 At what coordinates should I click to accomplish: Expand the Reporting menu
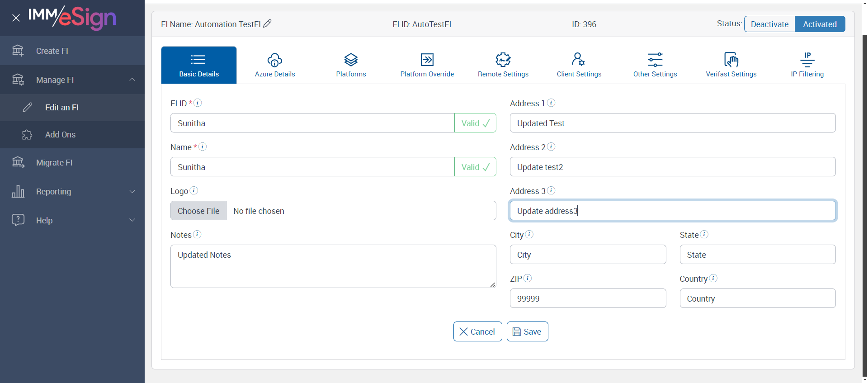coord(132,191)
